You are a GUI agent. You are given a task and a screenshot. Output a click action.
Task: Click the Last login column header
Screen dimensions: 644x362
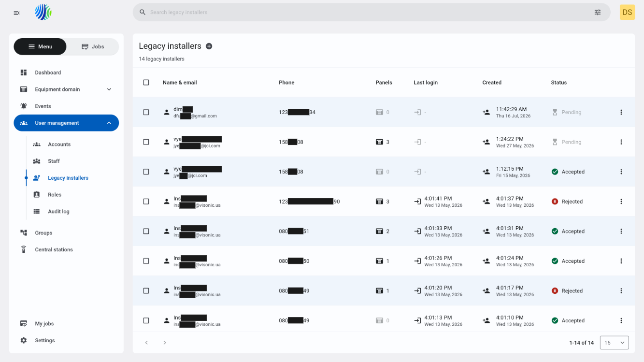426,83
